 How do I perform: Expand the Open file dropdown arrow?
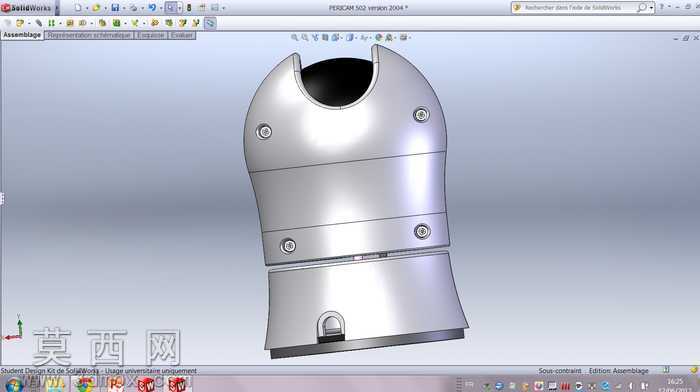(x=105, y=8)
